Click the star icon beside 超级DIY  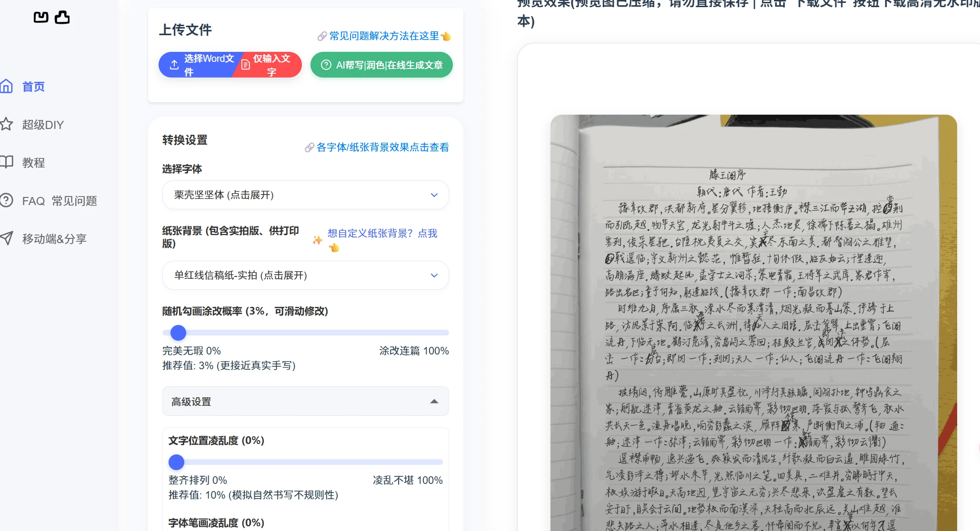pyautogui.click(x=6, y=124)
